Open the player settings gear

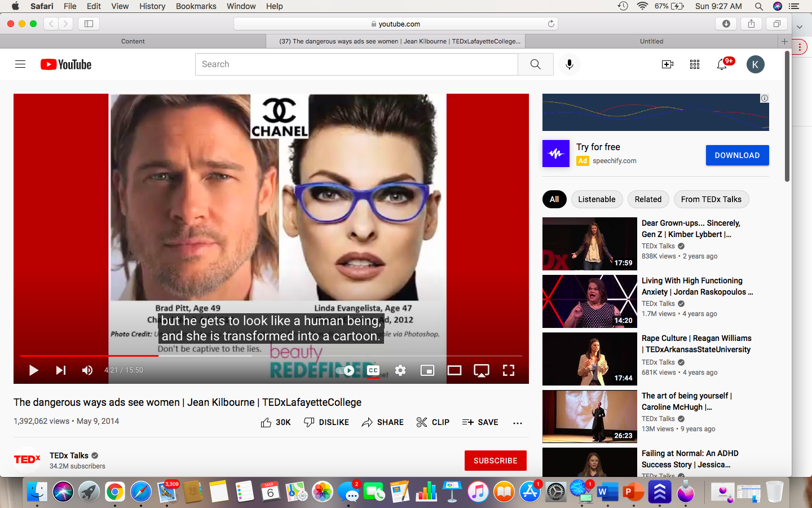[x=400, y=370]
